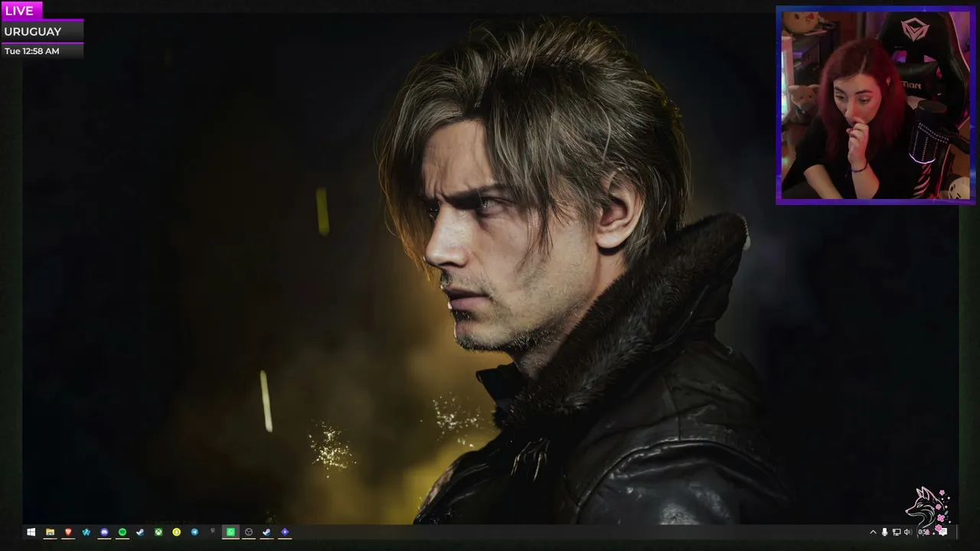Screen dimensions: 980x551
Task: Open the volume speaker tray icon
Action: click(x=908, y=532)
